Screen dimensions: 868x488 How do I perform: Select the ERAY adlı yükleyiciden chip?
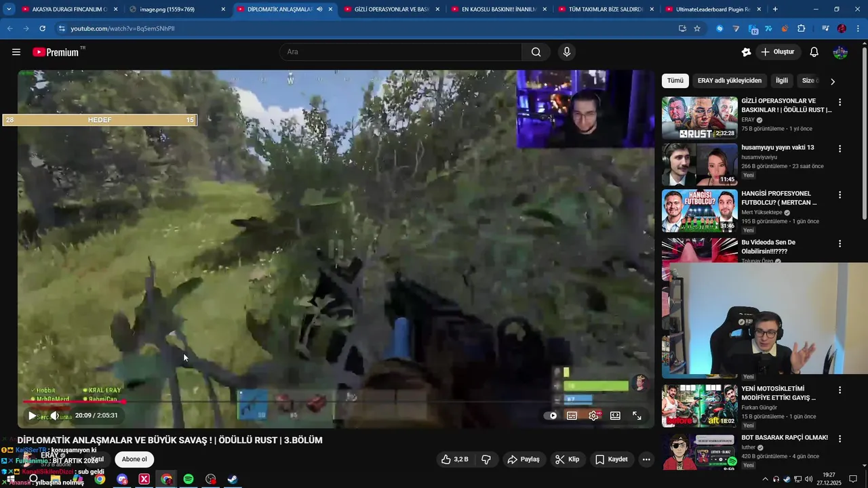click(x=730, y=81)
